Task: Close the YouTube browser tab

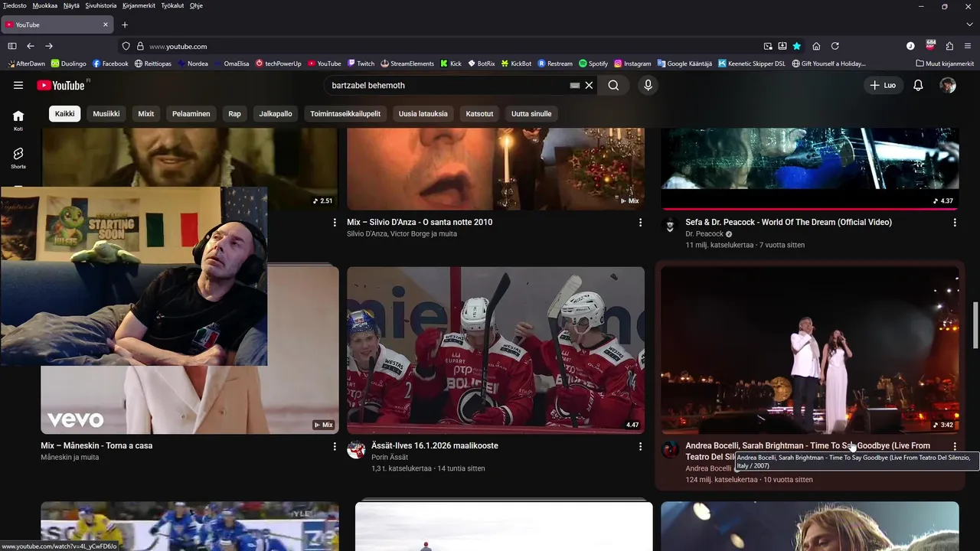Action: [106, 24]
